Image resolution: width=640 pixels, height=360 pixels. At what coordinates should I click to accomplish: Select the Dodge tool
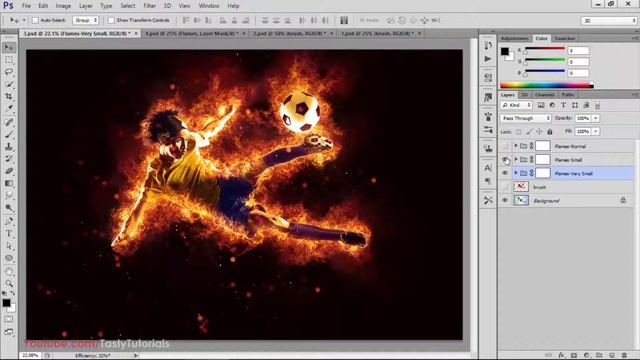[x=9, y=208]
